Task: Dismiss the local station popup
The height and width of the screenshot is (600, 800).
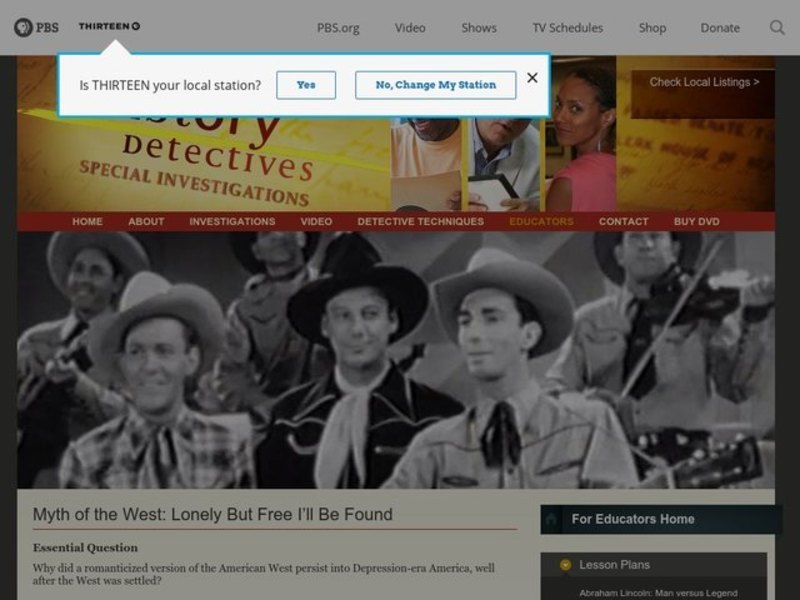Action: click(x=532, y=78)
